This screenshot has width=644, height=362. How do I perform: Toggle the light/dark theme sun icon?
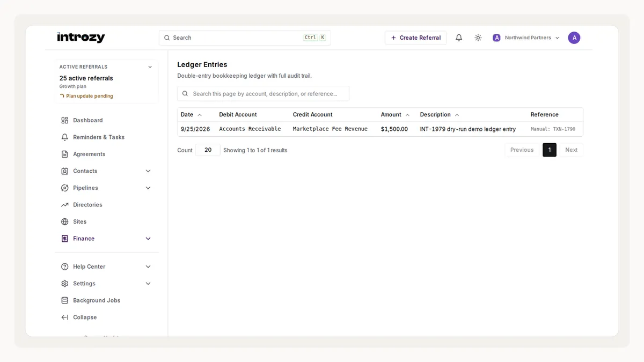[x=478, y=38]
